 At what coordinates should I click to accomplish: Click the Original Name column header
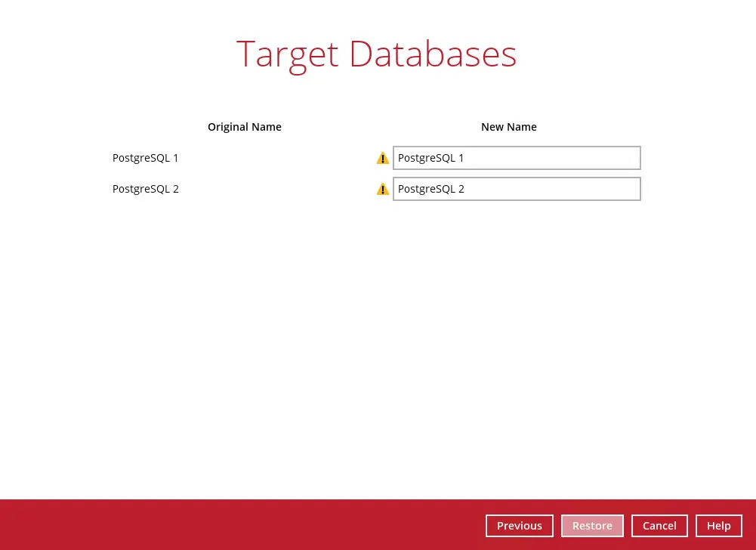[244, 127]
